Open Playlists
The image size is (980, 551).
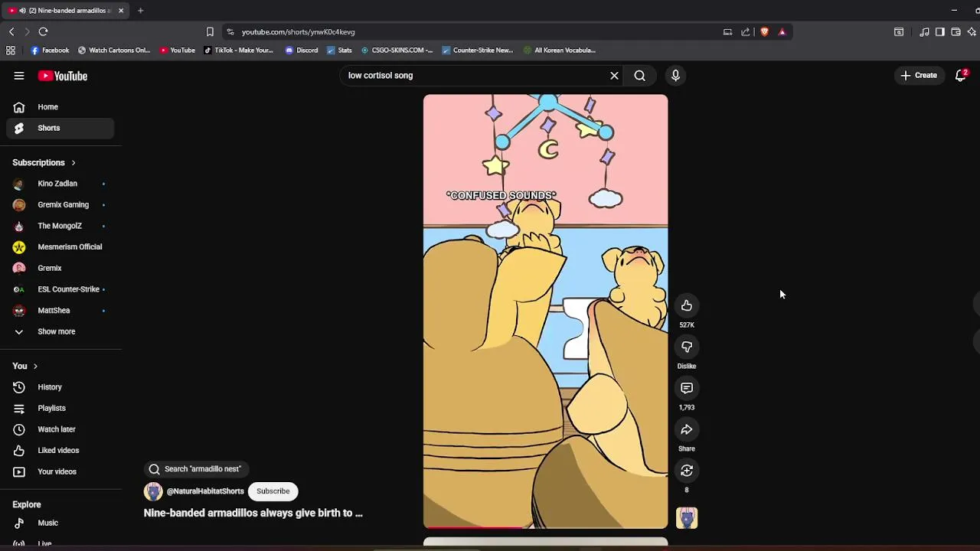click(x=60, y=408)
